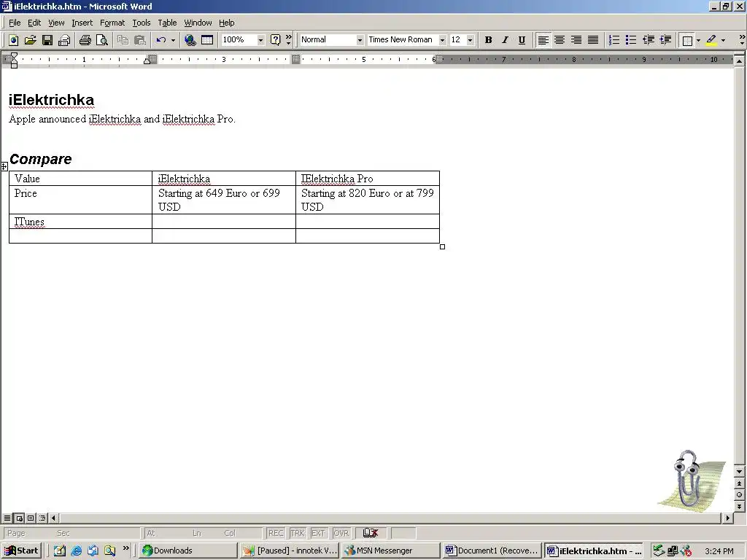The image size is (747, 560).
Task: Click the Clippy Office Assistant
Action: [691, 480]
